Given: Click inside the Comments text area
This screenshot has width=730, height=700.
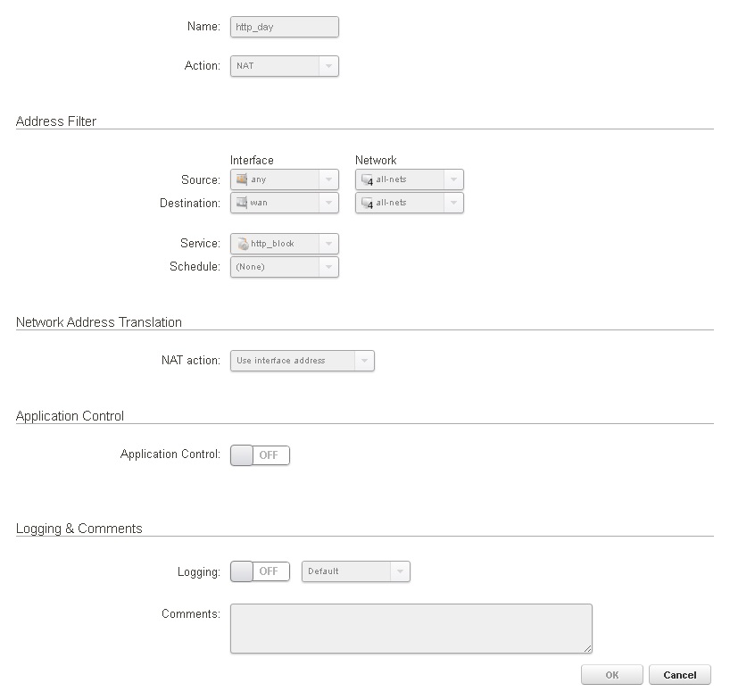Looking at the screenshot, I should pos(411,629).
